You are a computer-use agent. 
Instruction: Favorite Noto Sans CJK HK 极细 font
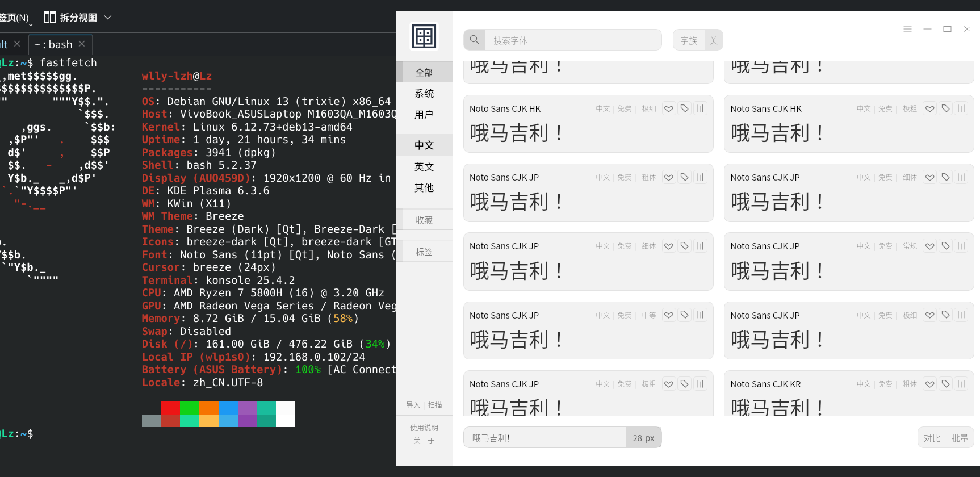(x=669, y=108)
